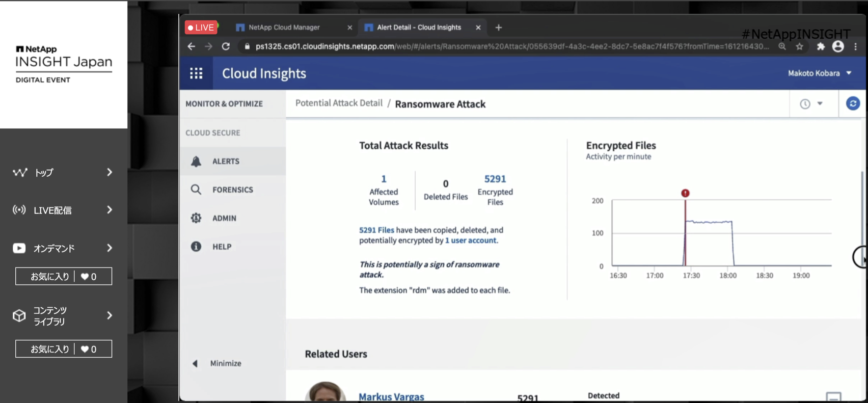The height and width of the screenshot is (403, 868).
Task: Open the browser profile avatar icon
Action: [x=838, y=46]
